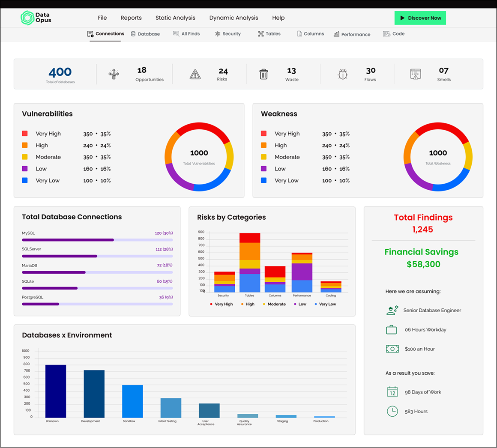Toggle the Low legend in Risks chart

click(x=300, y=304)
